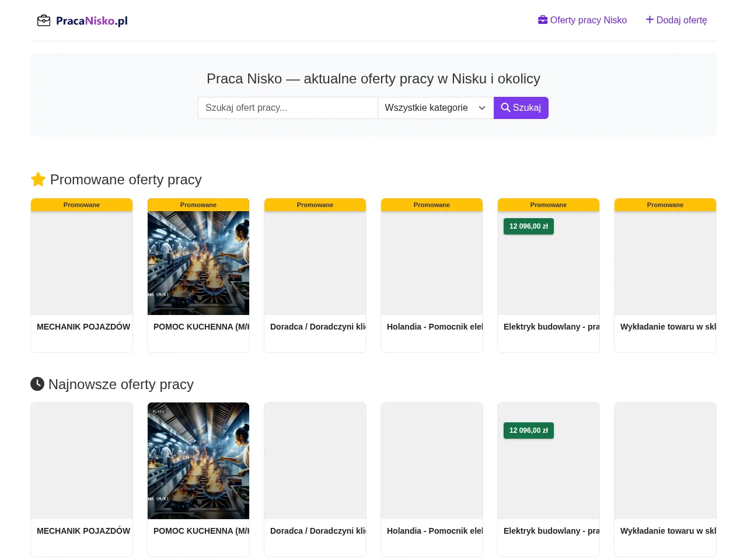Image resolution: width=747 pixels, height=560 pixels.
Task: Open newest Elektryk budowlany offer title
Action: click(x=551, y=531)
